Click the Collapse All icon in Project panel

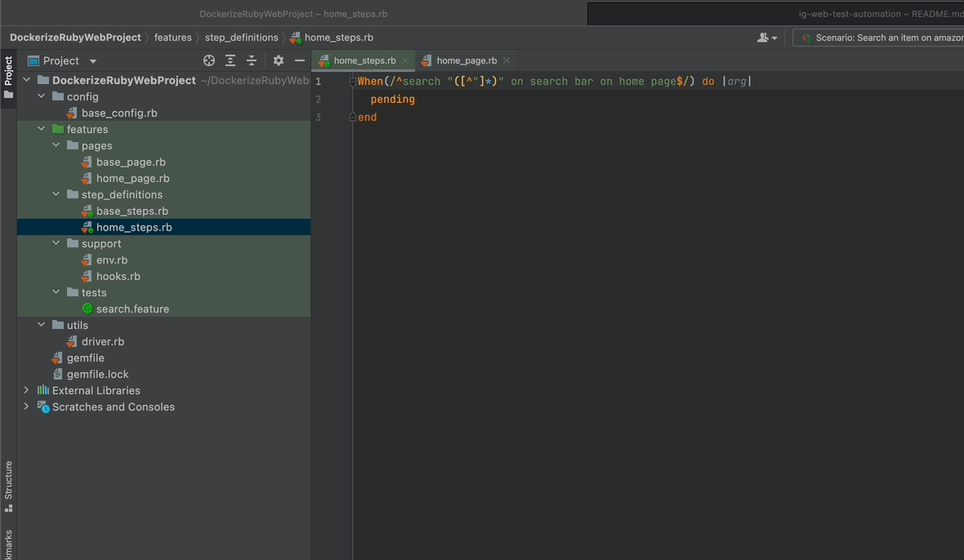pos(252,60)
